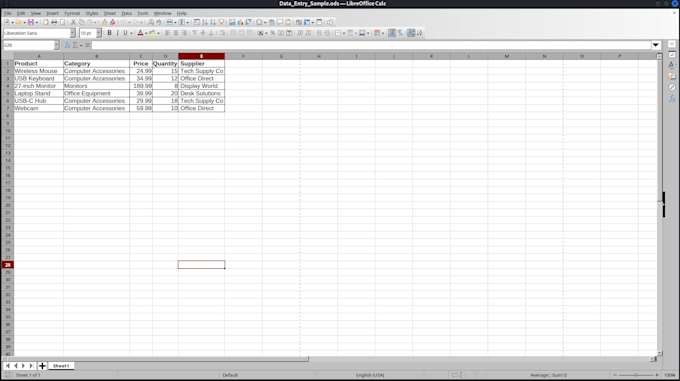Open the Borders dropdown arrow

point(344,33)
